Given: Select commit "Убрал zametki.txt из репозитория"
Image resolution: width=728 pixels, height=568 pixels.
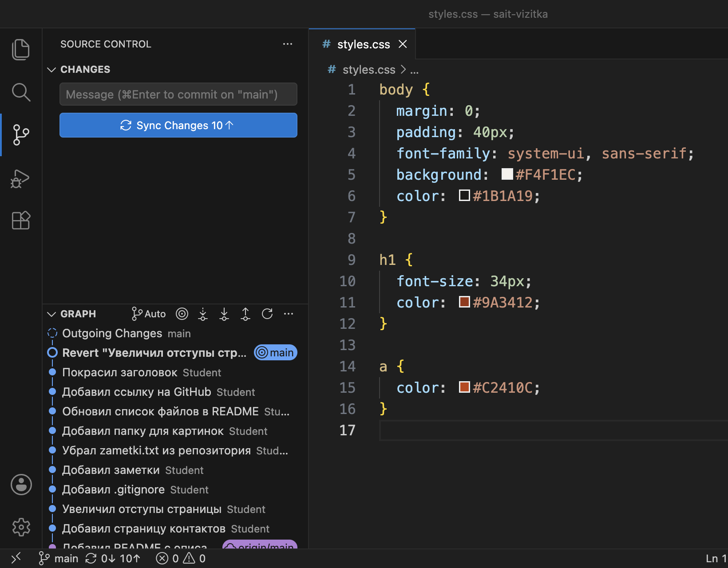Looking at the screenshot, I should (175, 450).
